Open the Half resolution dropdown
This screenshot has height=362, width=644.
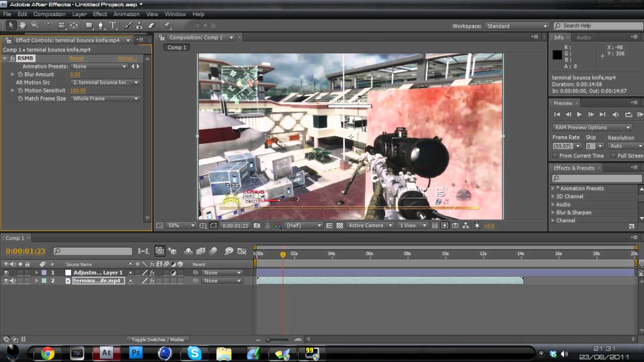click(x=303, y=226)
